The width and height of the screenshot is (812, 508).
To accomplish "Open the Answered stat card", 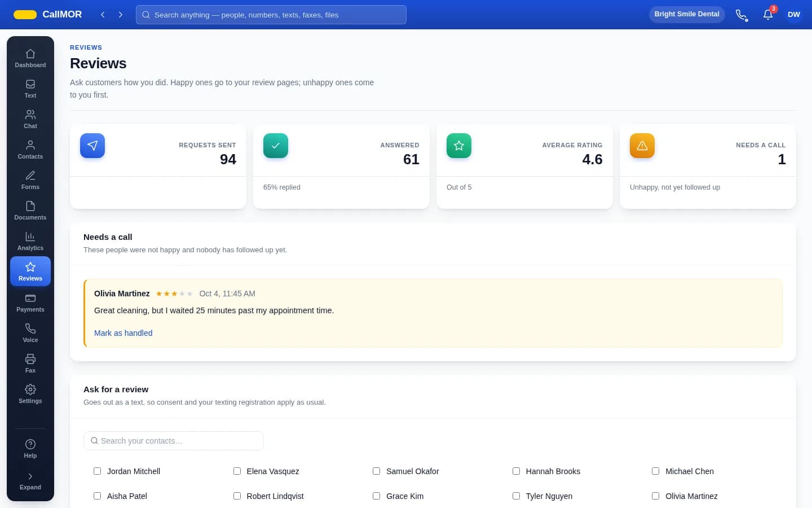I will coord(341,167).
